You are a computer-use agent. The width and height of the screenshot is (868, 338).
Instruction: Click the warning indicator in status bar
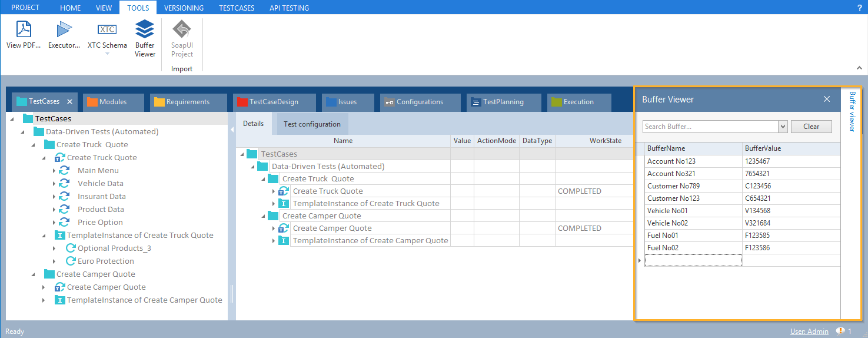pyautogui.click(x=840, y=332)
